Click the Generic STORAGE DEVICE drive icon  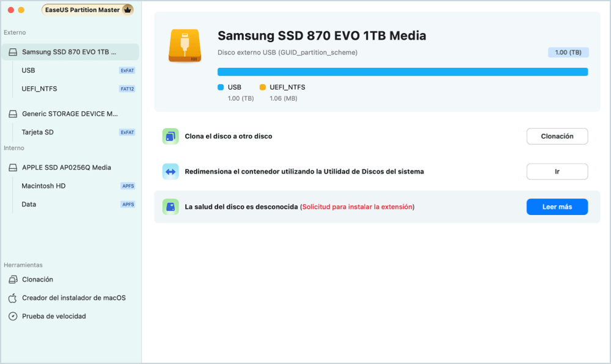pos(13,114)
